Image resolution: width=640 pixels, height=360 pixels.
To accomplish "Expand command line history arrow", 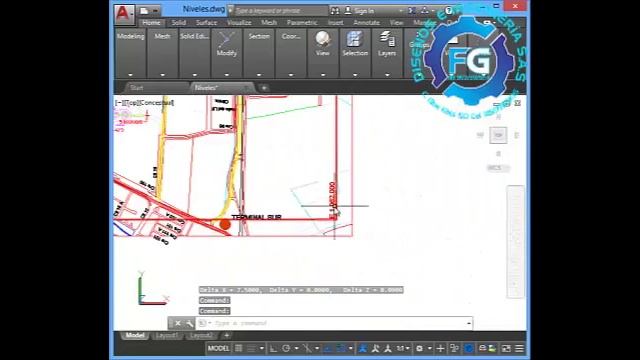I will (469, 323).
